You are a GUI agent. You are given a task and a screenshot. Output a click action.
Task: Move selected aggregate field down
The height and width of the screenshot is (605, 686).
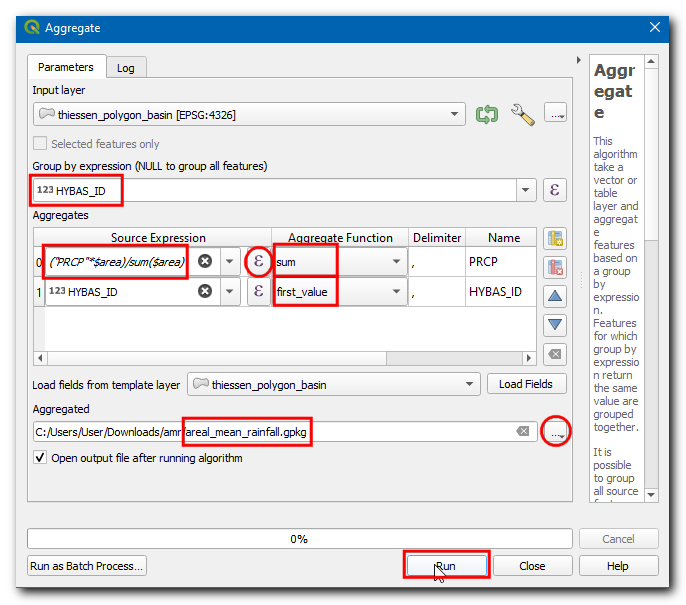[555, 325]
